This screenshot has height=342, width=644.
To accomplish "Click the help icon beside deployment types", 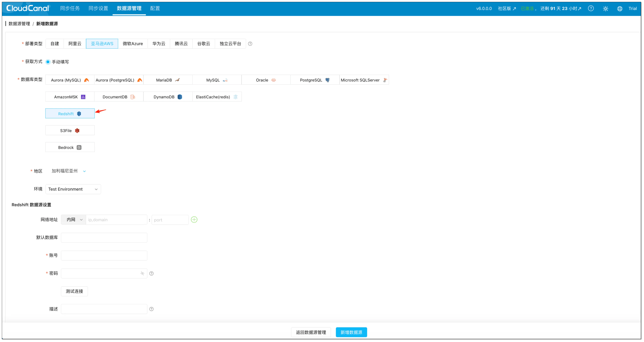I will tap(250, 44).
